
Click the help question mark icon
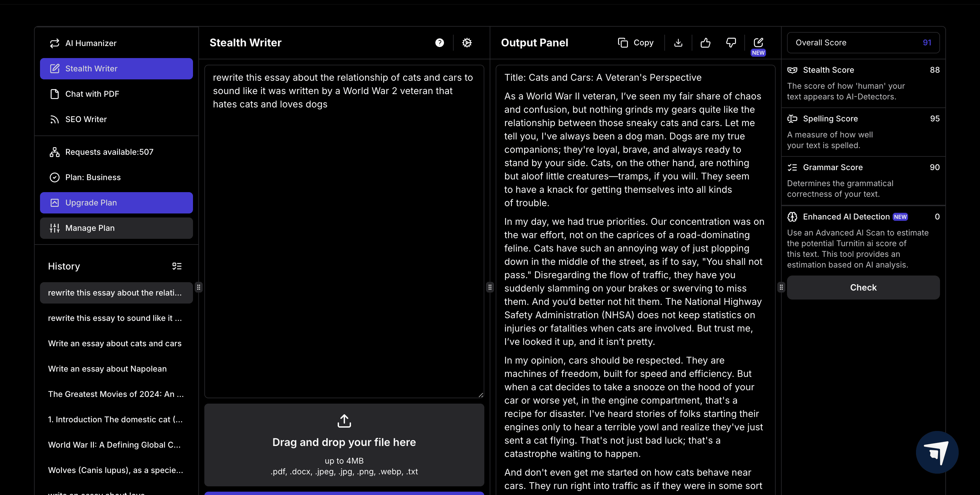pyautogui.click(x=439, y=43)
